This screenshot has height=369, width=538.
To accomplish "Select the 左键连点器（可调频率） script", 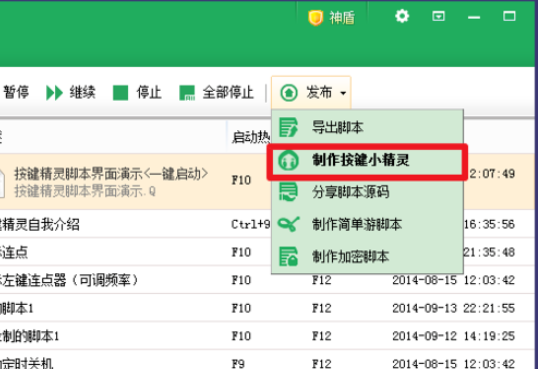I will (268, 280).
